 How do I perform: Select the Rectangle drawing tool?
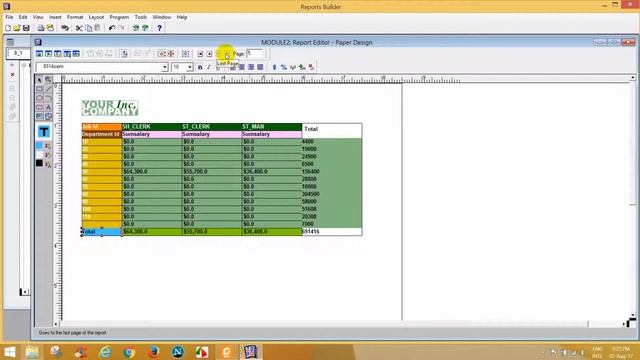[39, 89]
